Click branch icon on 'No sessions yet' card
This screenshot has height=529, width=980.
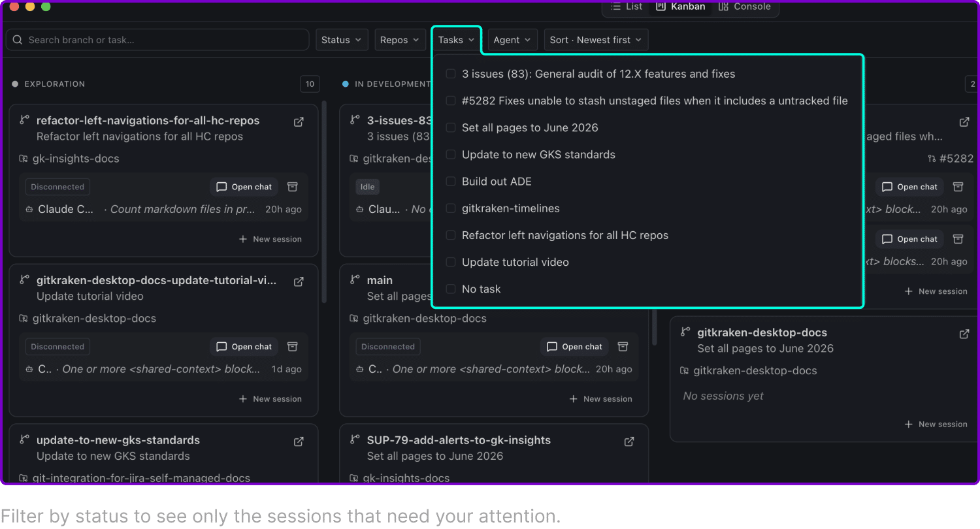point(686,332)
